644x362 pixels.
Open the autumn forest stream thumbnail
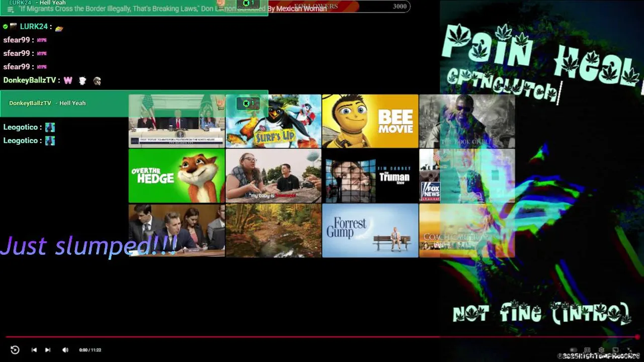[274, 230]
